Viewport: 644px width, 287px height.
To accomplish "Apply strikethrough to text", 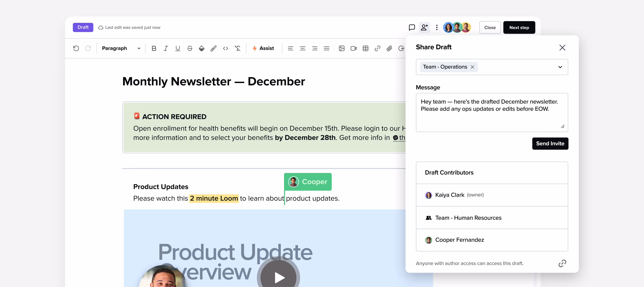I will pyautogui.click(x=190, y=48).
